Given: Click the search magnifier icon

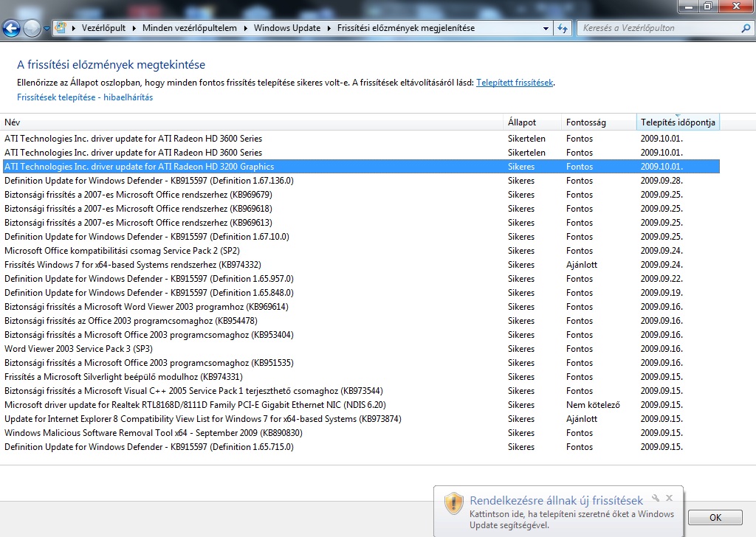Looking at the screenshot, I should tap(746, 28).
